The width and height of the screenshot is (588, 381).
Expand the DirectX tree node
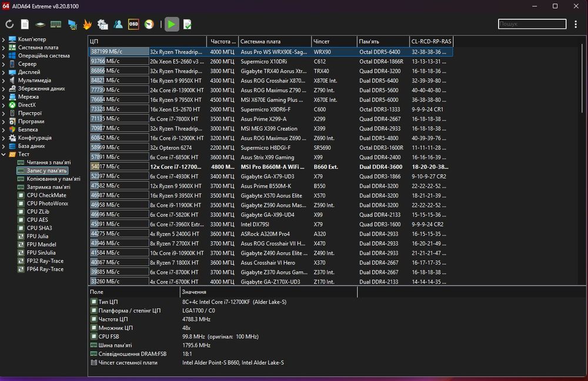coord(4,105)
